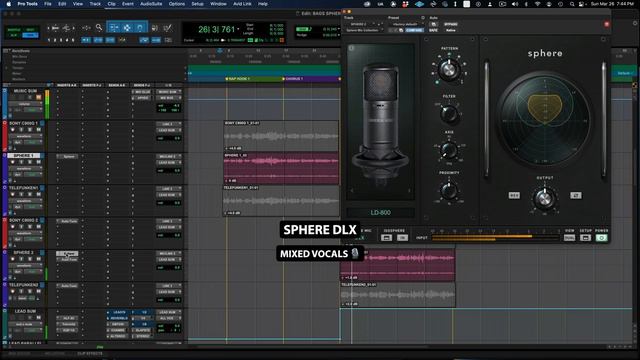Open the File menu
Image resolution: width=640 pixels, height=360 pixels.
point(48,4)
